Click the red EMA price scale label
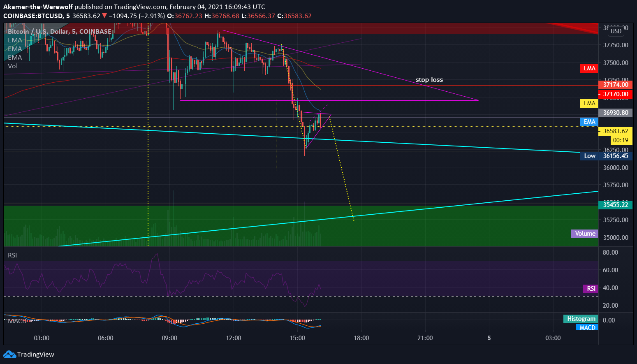This screenshot has width=637, height=364. tap(589, 68)
